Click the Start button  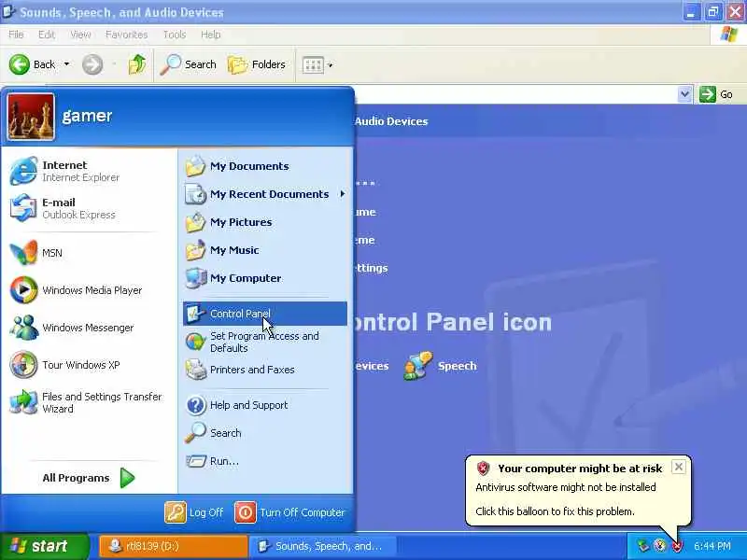[44, 546]
